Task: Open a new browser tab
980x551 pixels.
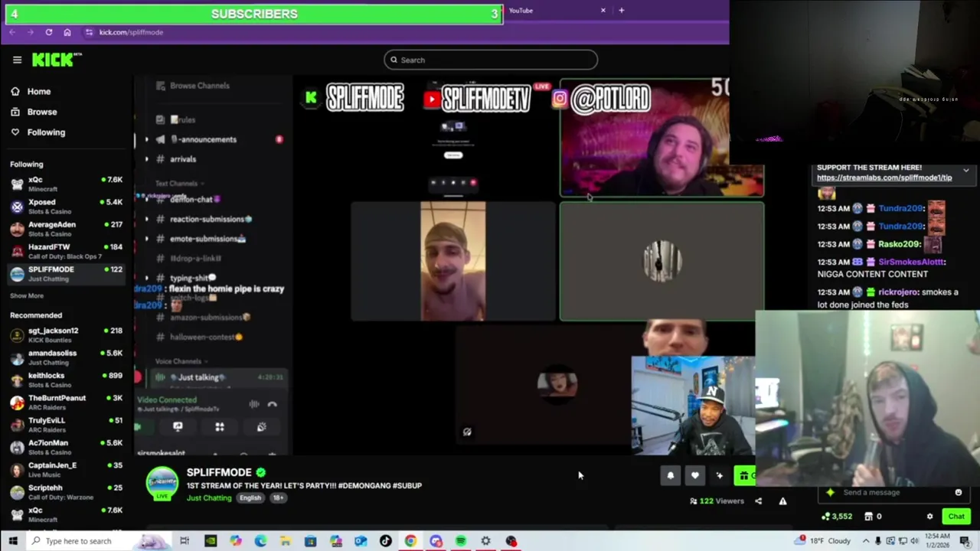Action: coord(622,11)
